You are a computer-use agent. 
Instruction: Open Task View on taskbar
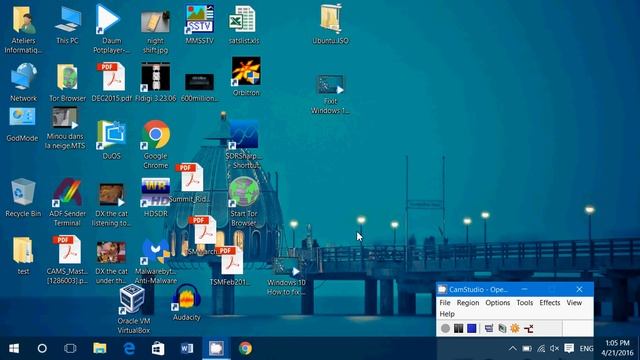click(70, 349)
